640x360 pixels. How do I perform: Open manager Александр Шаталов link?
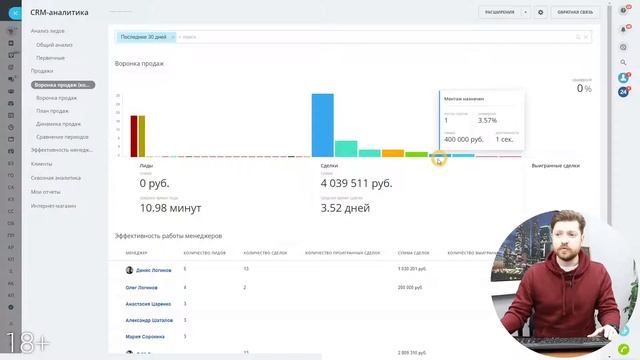[x=149, y=320]
